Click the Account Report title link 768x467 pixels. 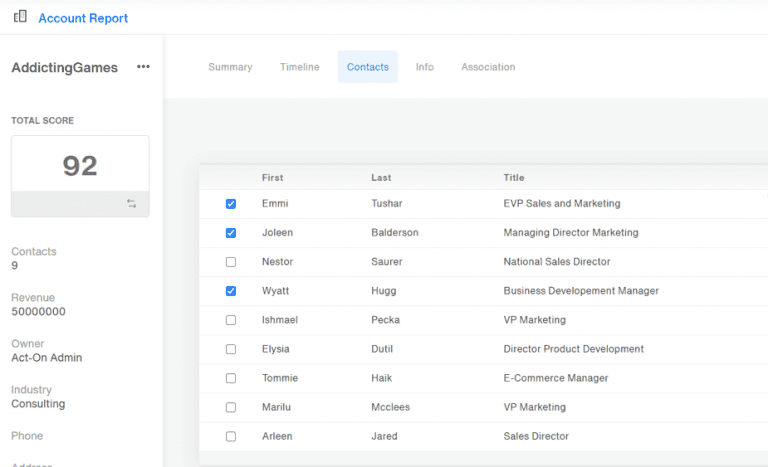point(83,18)
